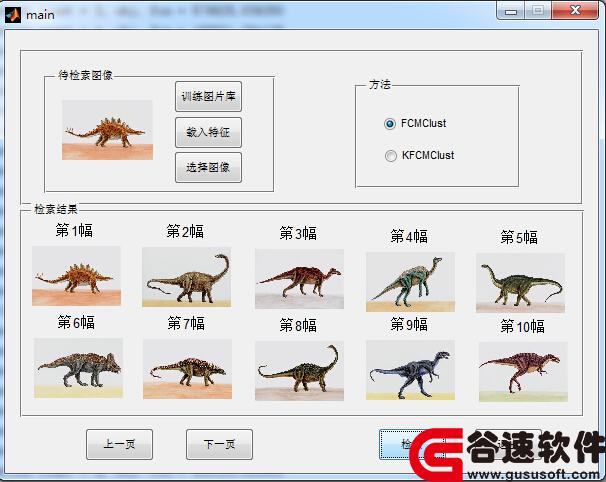Minimize the main window
The image size is (606, 482).
[511, 11]
